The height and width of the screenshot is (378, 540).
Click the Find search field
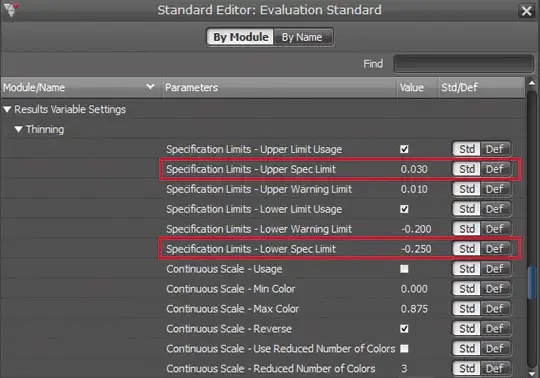[x=464, y=64]
